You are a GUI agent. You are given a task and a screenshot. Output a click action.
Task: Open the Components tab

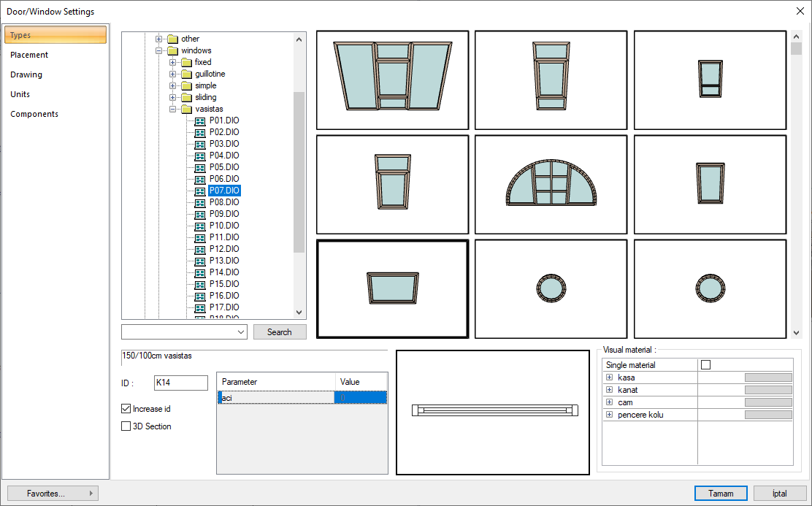tap(34, 114)
